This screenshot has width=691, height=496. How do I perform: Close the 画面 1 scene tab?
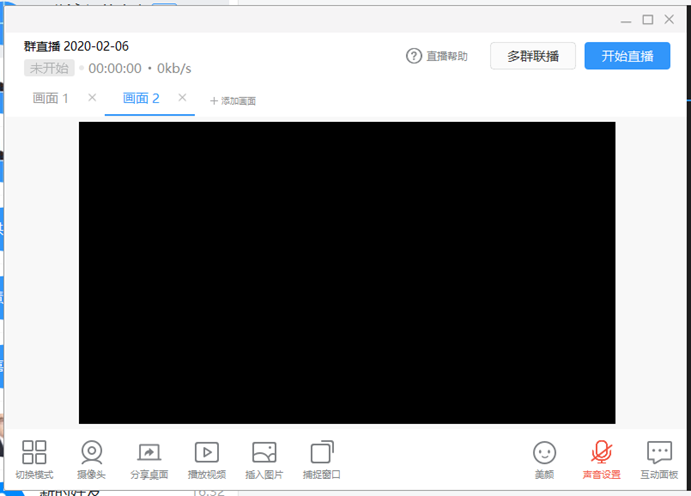(92, 98)
